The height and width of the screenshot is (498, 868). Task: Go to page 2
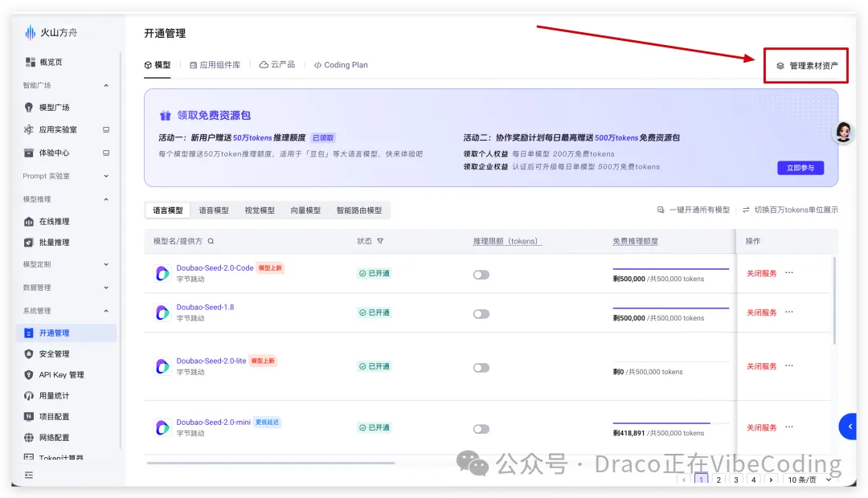click(x=719, y=480)
